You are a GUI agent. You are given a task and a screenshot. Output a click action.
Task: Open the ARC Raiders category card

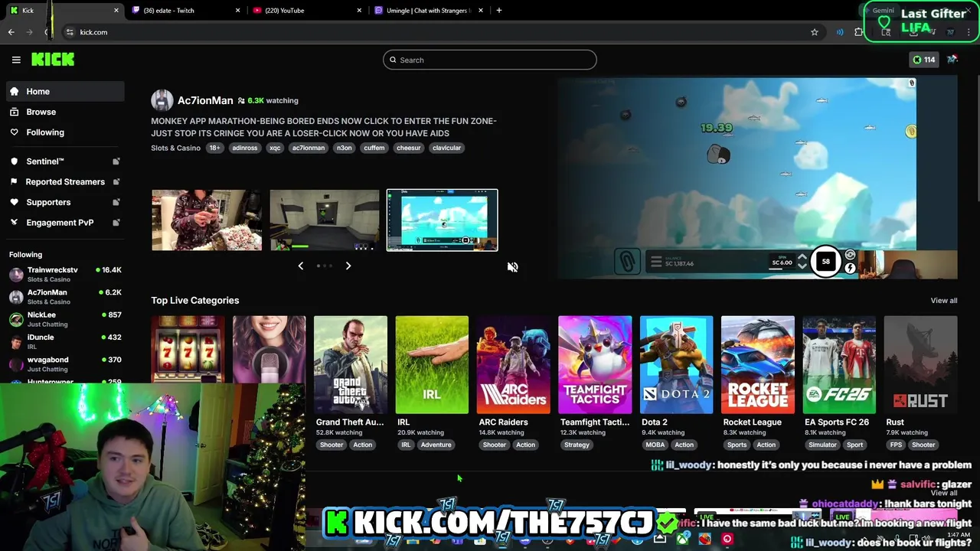513,365
